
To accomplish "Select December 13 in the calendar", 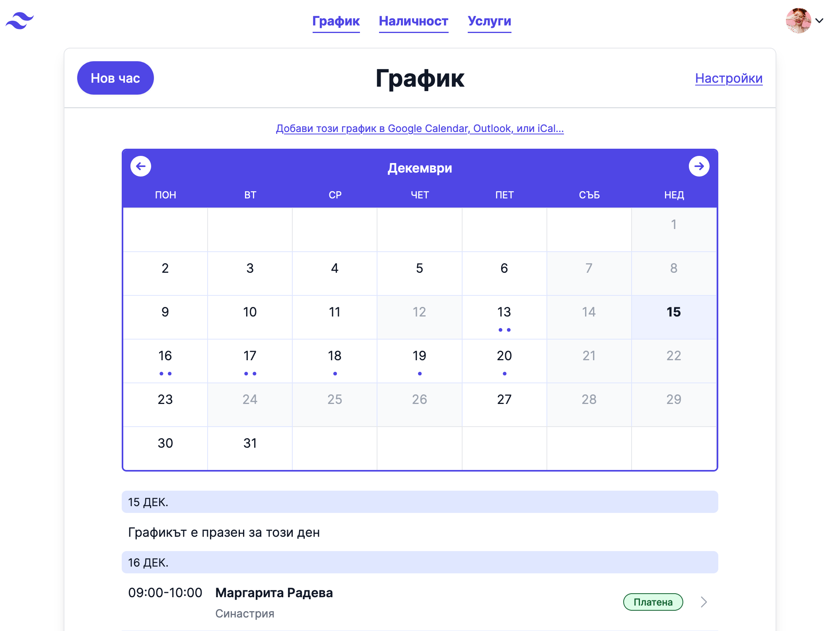I will tap(504, 317).
